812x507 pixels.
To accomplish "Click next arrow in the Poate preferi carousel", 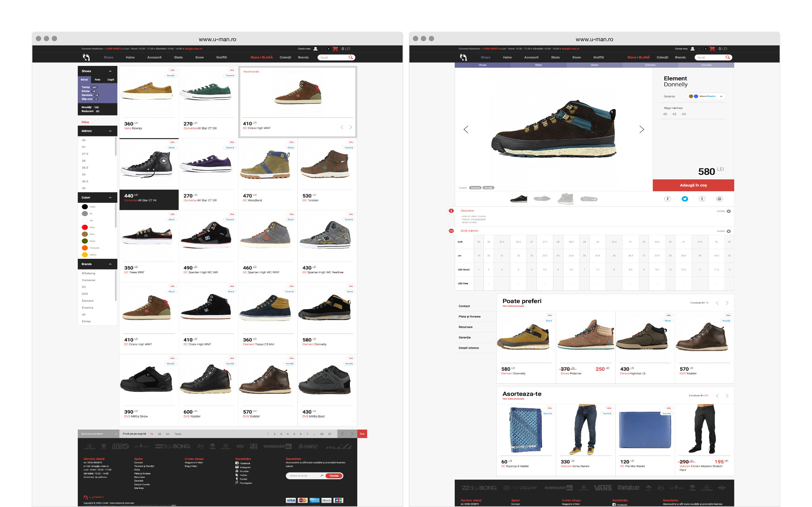I will pos(727,303).
